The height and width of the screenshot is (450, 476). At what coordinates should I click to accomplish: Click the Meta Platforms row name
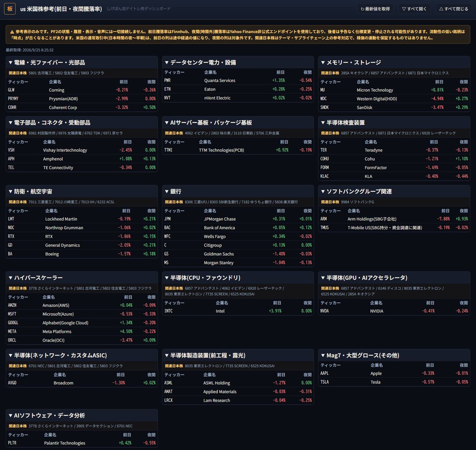[57, 332]
